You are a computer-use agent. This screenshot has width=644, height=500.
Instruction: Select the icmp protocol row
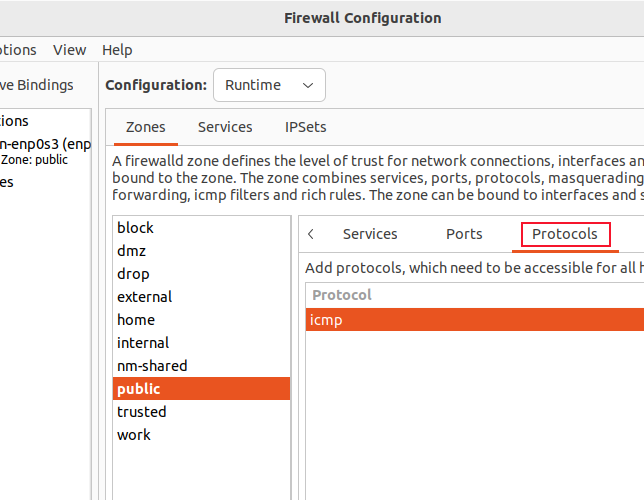click(x=474, y=320)
